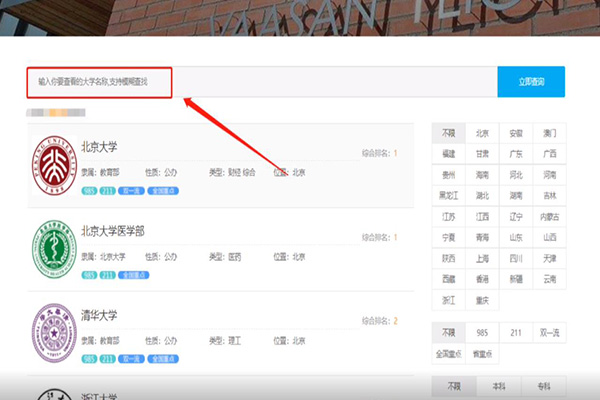The width and height of the screenshot is (600, 400).
Task: Click the 211 tag under 北京大学
Action: click(x=108, y=191)
